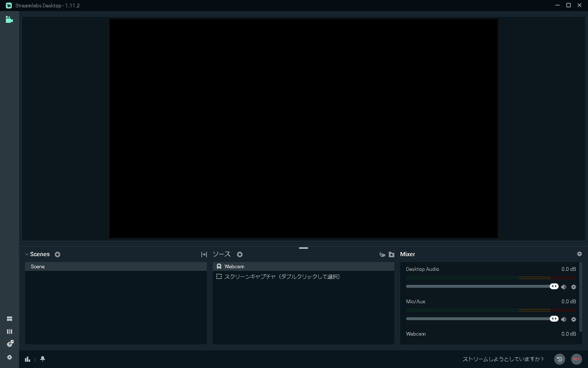Open Streamlabs settings via the sidebar gear icon
Viewport: 588px width, 368px height.
click(x=9, y=357)
